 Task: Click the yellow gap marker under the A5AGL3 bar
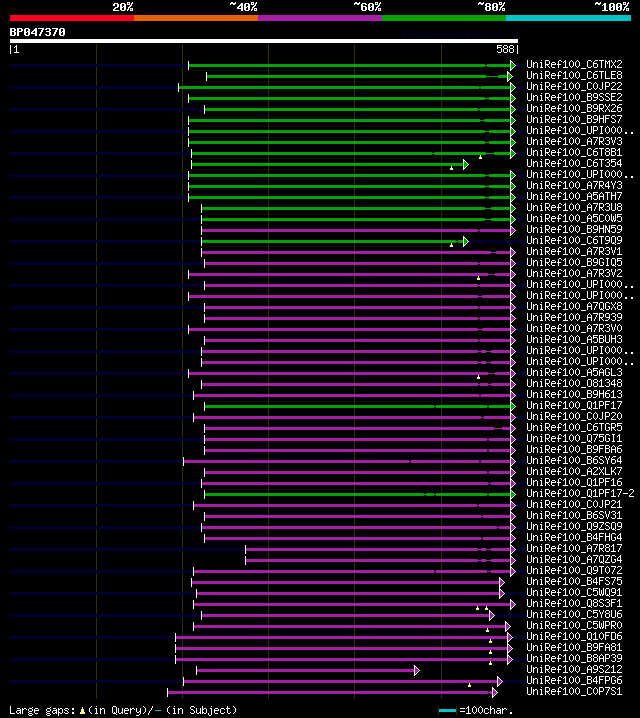478,377
